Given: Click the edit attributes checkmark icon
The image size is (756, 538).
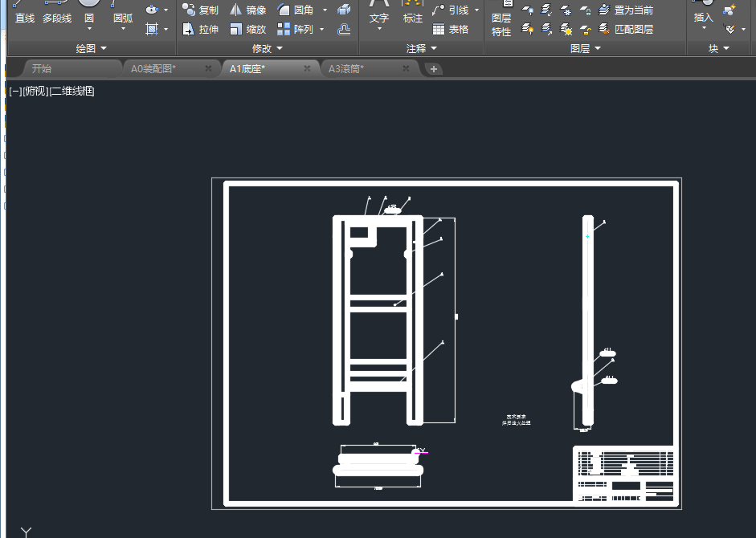Looking at the screenshot, I should coord(729,30).
